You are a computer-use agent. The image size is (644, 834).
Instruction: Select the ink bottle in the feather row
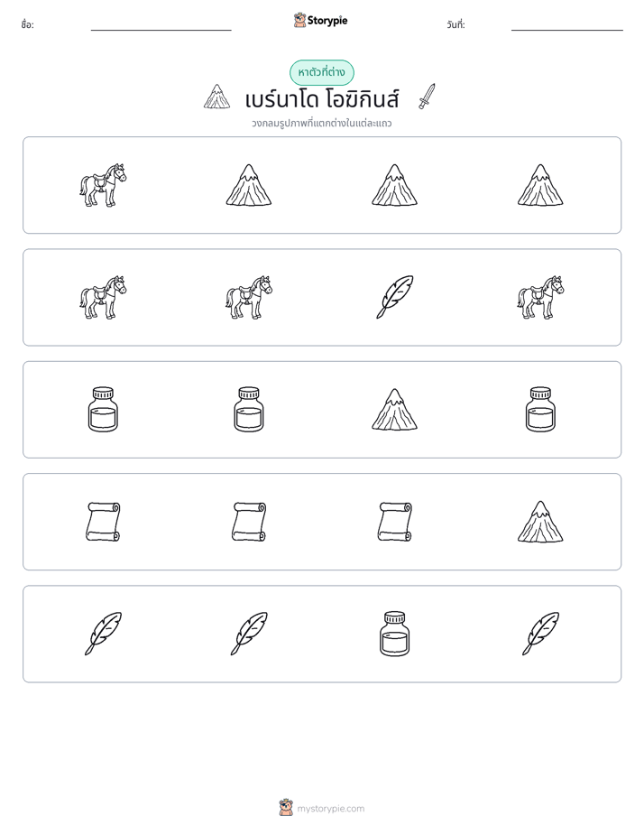pyautogui.click(x=395, y=634)
